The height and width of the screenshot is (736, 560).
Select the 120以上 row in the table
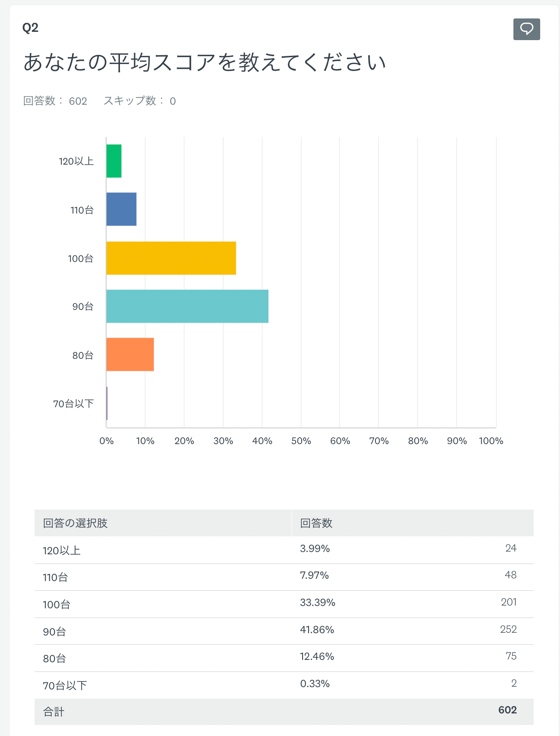point(62,550)
